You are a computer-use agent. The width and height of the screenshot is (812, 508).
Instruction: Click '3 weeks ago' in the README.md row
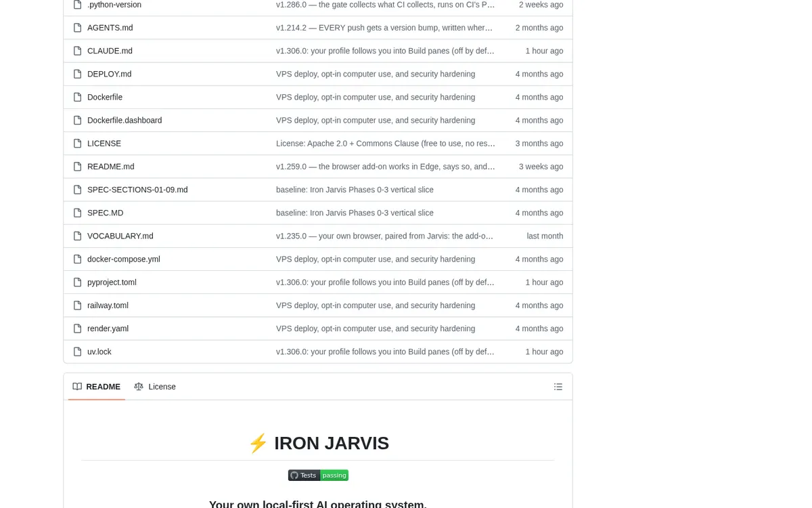[x=541, y=167]
